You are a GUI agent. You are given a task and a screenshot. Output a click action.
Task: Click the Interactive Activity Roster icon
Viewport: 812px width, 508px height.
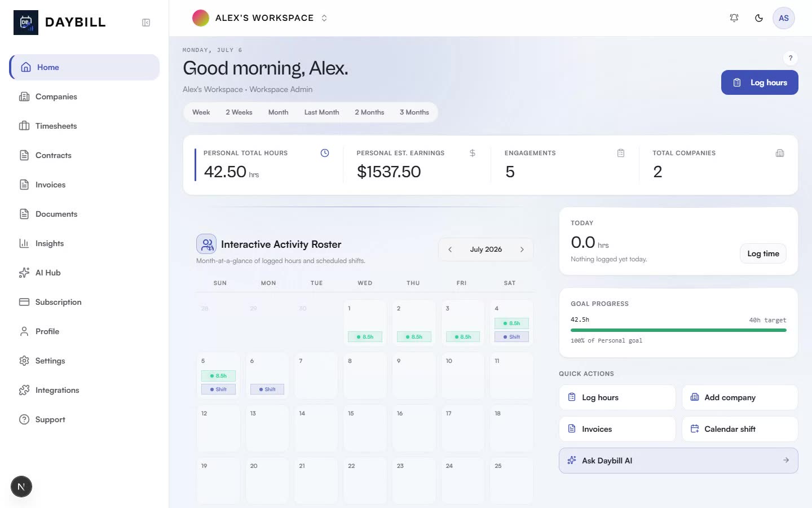(206, 244)
